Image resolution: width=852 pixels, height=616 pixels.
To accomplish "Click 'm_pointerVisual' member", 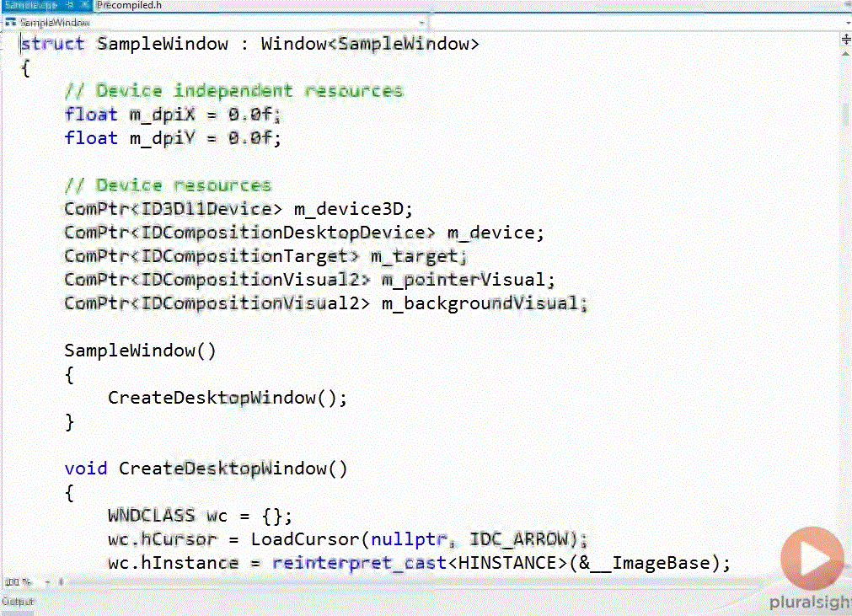I will tap(463, 279).
